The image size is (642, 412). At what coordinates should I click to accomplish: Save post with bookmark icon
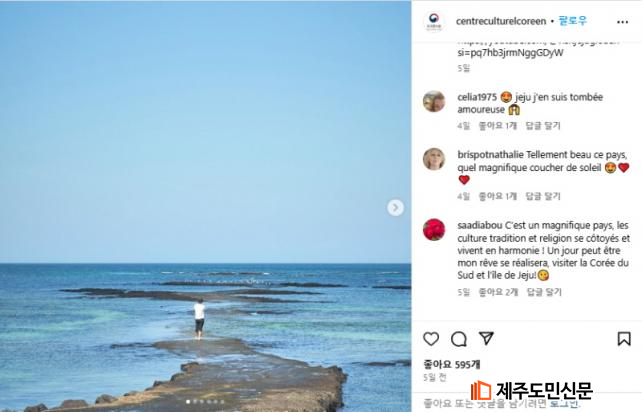pos(624,339)
